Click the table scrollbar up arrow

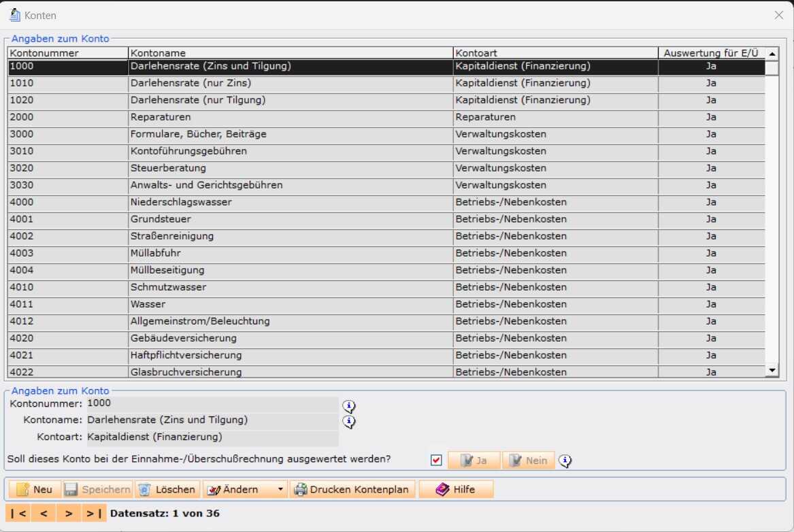click(x=772, y=53)
